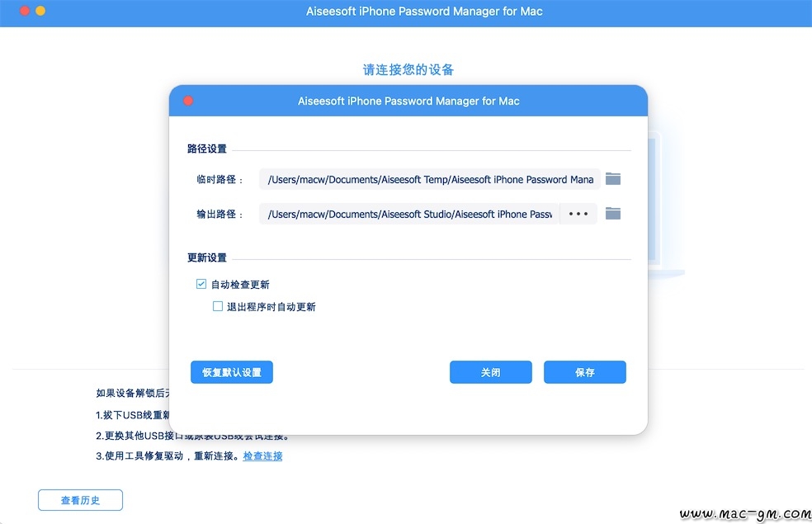The height and width of the screenshot is (524, 812).
Task: Open folder icon next to 输出路径 field
Action: [x=613, y=214]
